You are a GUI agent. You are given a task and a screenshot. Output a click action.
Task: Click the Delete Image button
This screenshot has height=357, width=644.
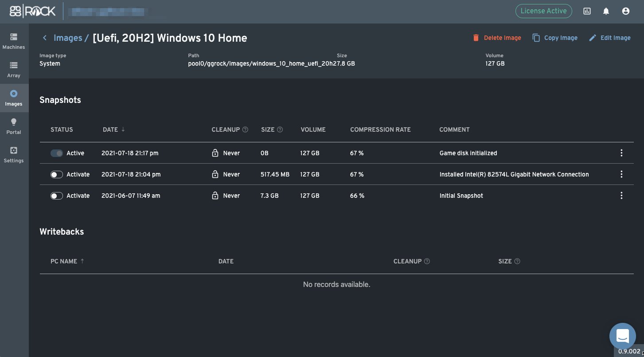[x=497, y=38]
